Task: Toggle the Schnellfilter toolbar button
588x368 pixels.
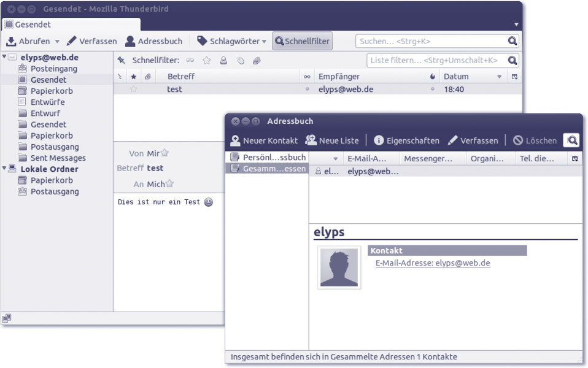Action: click(x=303, y=41)
